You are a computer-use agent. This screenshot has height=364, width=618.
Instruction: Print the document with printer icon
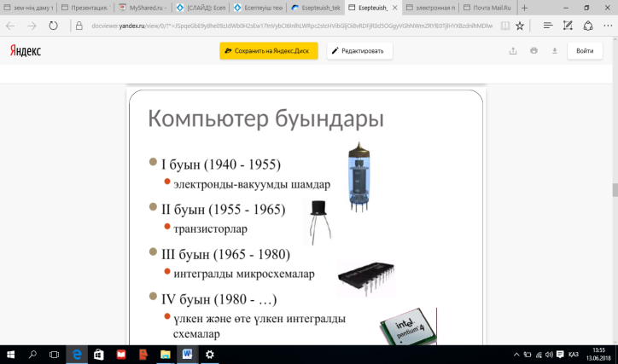(x=533, y=50)
